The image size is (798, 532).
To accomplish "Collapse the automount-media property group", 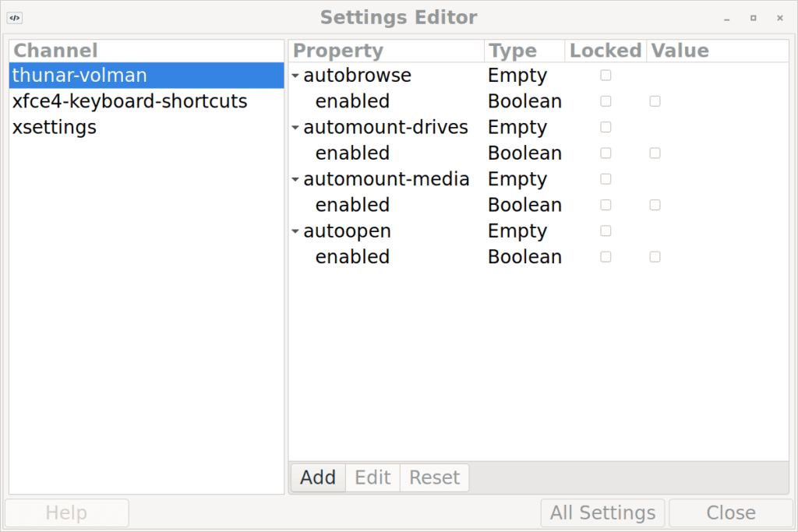I will (295, 180).
